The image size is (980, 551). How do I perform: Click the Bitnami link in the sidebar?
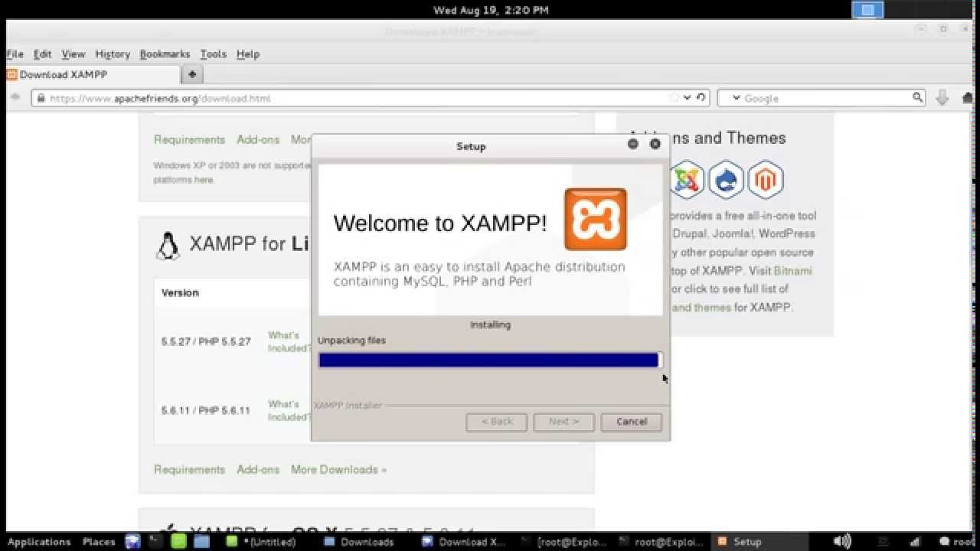[792, 270]
